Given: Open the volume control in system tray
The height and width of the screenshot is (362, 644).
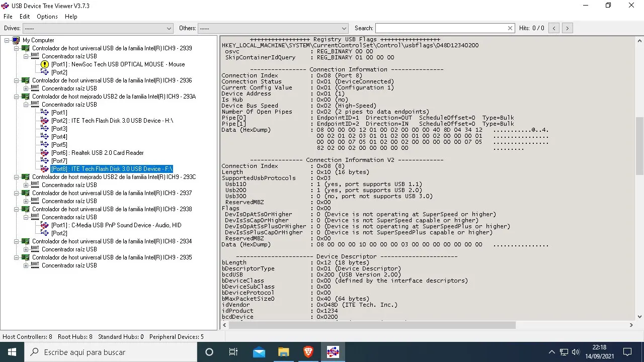Looking at the screenshot, I should click(576, 352).
